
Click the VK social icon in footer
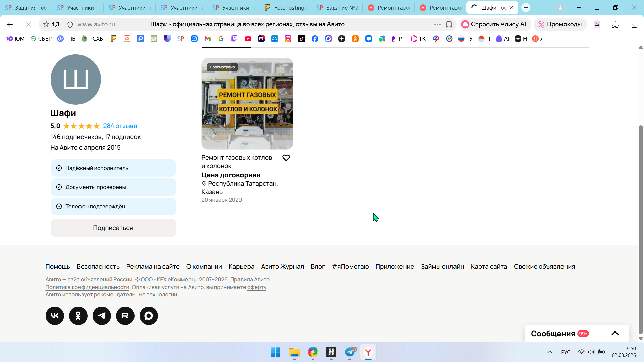(x=55, y=316)
